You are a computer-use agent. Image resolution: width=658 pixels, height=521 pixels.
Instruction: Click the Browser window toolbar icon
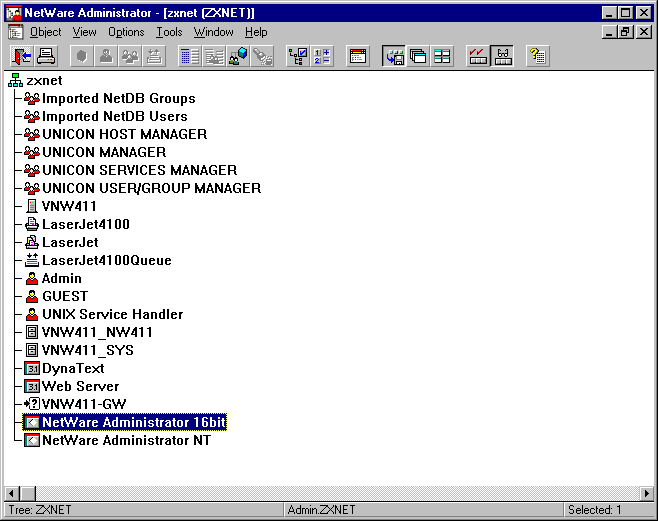(x=358, y=56)
